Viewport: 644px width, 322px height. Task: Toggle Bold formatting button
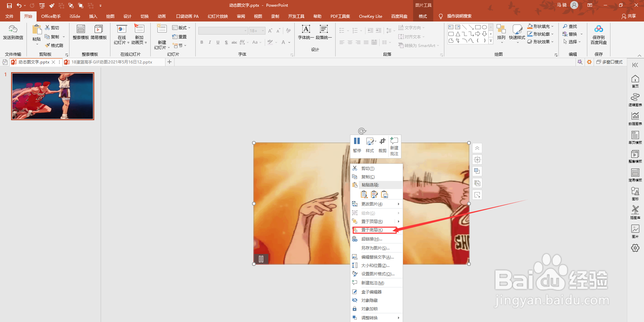pos(202,42)
